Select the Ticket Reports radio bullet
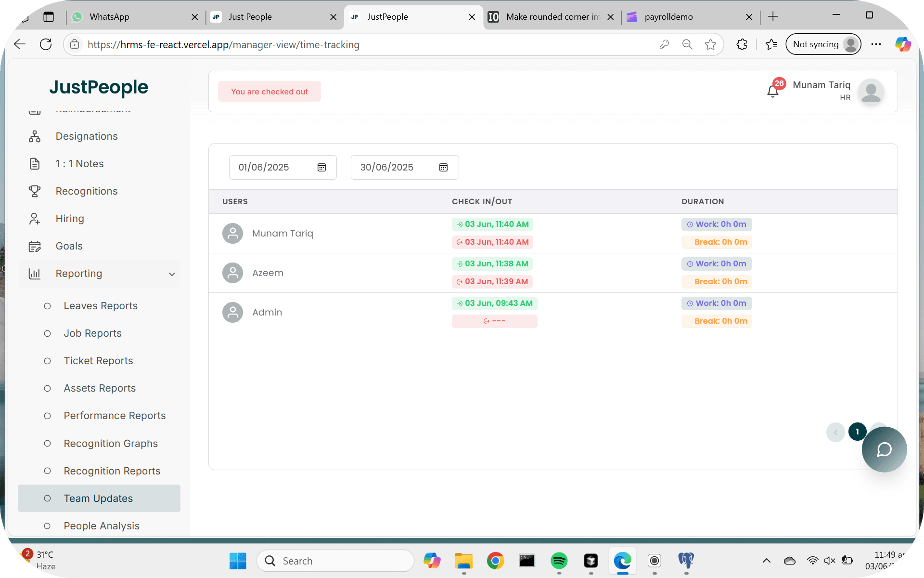 tap(47, 361)
